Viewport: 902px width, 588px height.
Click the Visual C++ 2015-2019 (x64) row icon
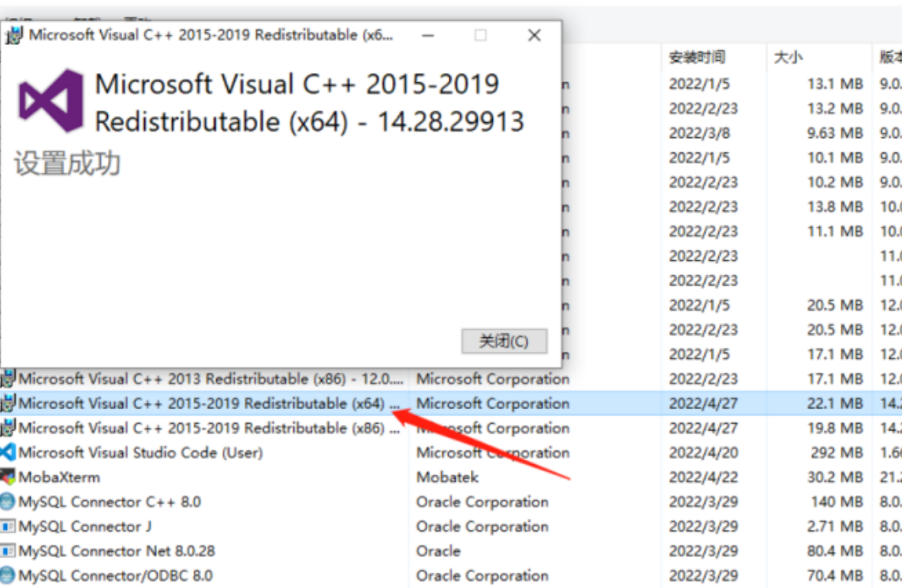click(x=9, y=404)
